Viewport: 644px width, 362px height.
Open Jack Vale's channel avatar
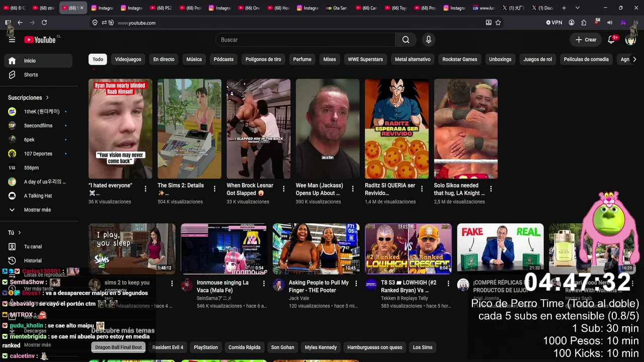click(279, 285)
